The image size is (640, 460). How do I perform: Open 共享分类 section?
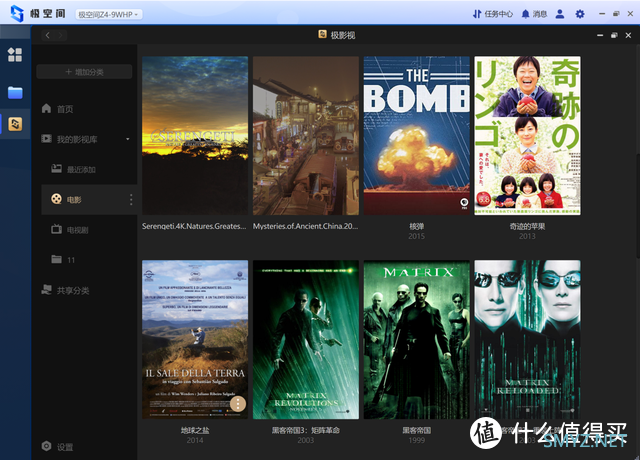tap(73, 291)
